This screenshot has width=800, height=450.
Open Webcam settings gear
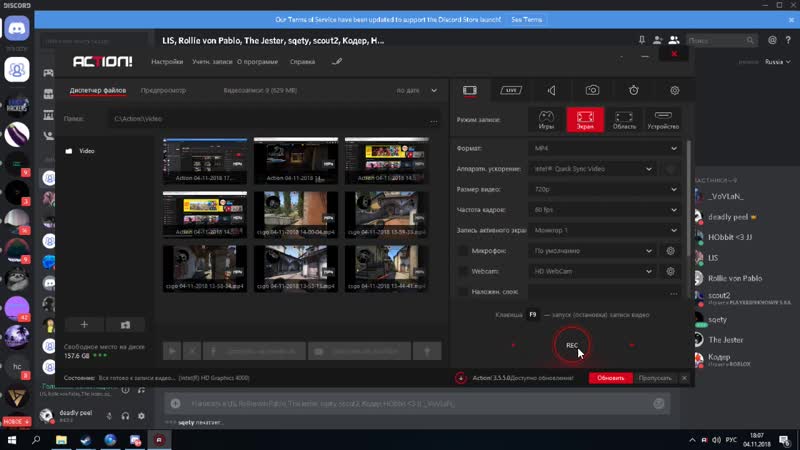[670, 271]
